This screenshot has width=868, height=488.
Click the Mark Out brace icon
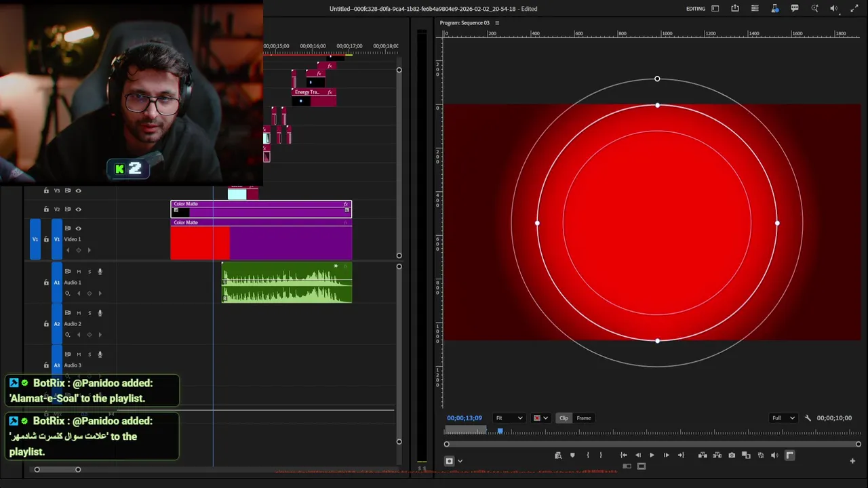601,455
